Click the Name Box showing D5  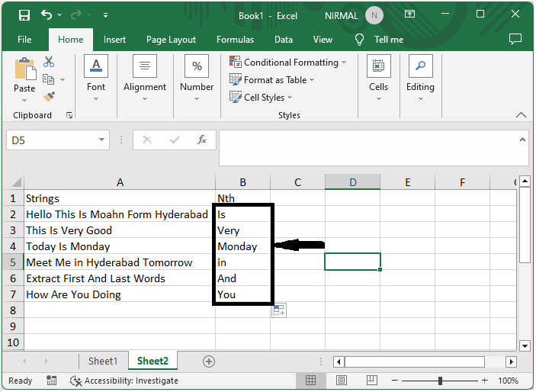tap(51, 140)
